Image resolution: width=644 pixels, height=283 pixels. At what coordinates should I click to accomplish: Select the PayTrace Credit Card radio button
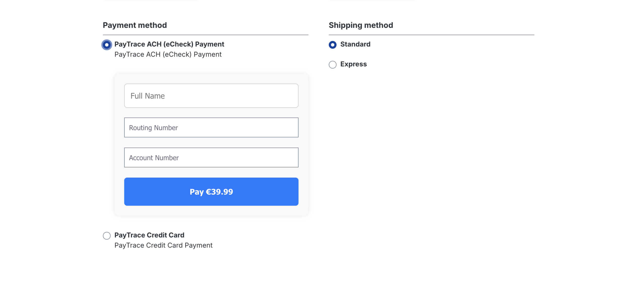pos(107,236)
